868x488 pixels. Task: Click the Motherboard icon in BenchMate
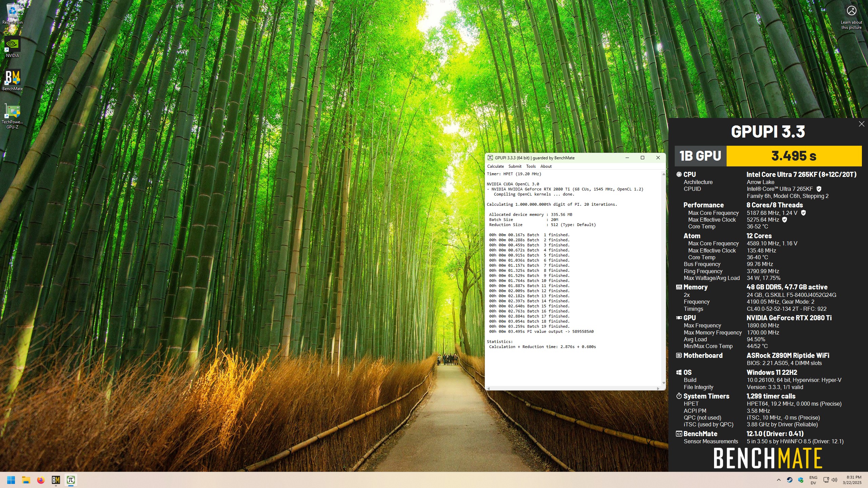679,355
